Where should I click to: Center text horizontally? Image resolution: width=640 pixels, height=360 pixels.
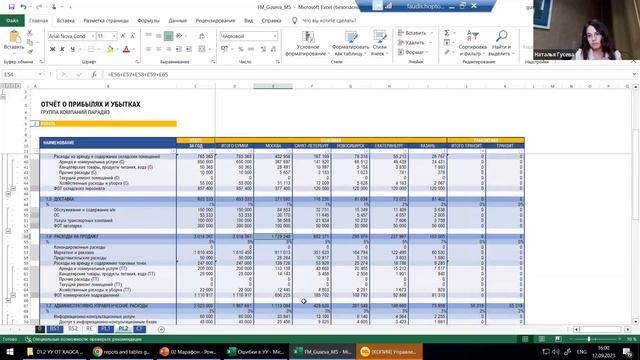(158, 49)
